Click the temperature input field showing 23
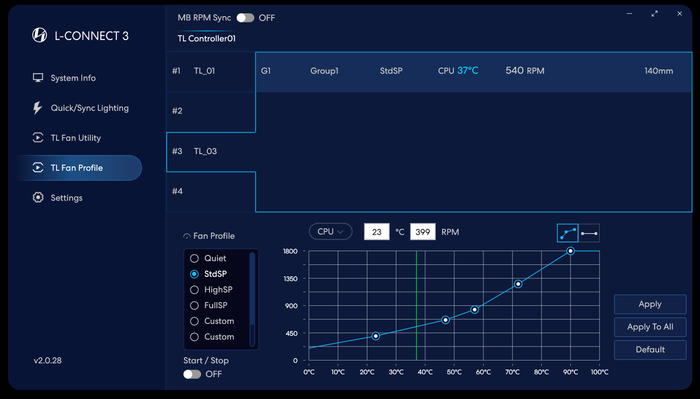 pyautogui.click(x=377, y=232)
